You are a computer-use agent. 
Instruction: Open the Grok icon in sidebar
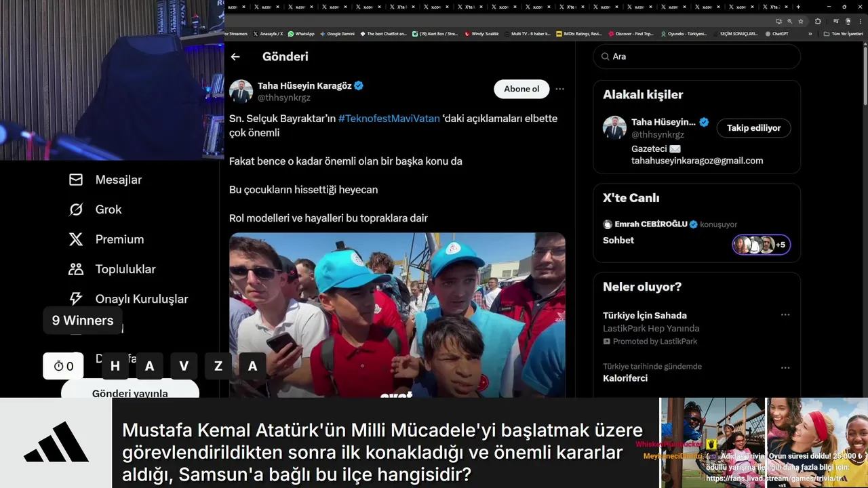[76, 209]
